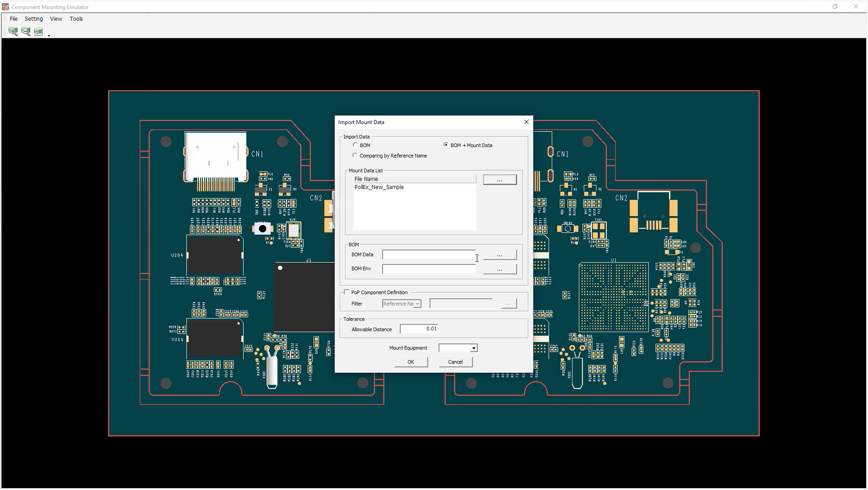The image size is (868, 490).
Task: Expand the Mount Equipment dropdown
Action: (x=474, y=348)
